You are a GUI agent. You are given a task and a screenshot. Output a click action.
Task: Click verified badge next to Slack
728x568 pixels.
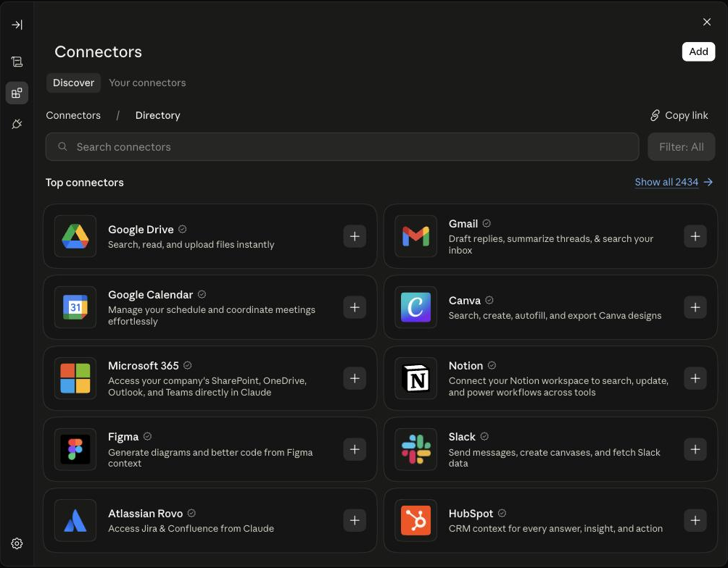pyautogui.click(x=484, y=436)
